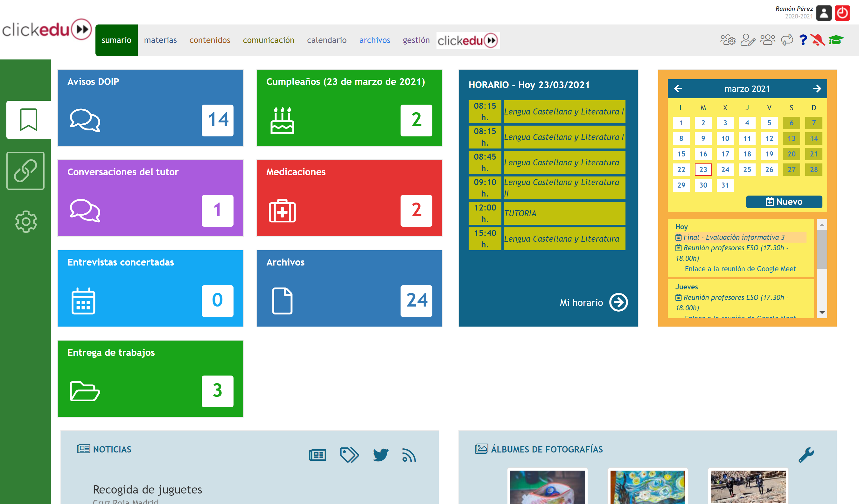The width and height of the screenshot is (859, 504).
Task: Switch to the comunicación menu tab
Action: coord(268,40)
